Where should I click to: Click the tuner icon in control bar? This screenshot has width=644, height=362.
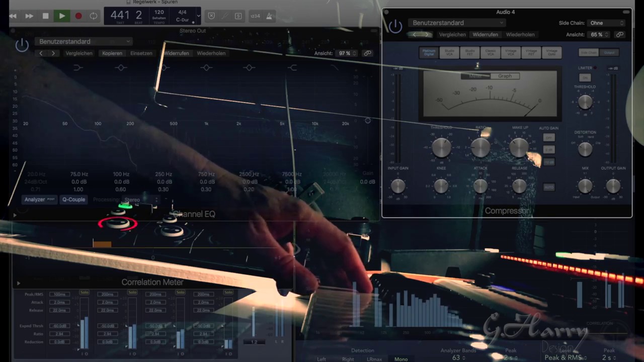click(225, 16)
